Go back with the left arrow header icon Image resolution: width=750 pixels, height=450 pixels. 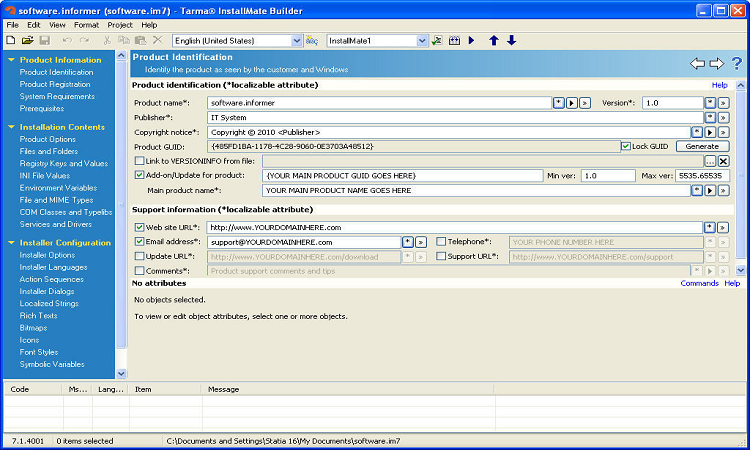697,63
